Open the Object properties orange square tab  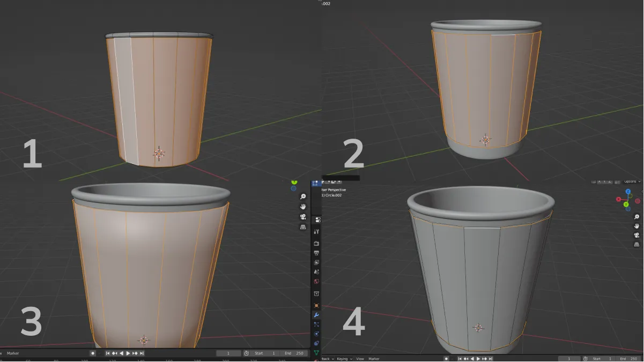316,305
